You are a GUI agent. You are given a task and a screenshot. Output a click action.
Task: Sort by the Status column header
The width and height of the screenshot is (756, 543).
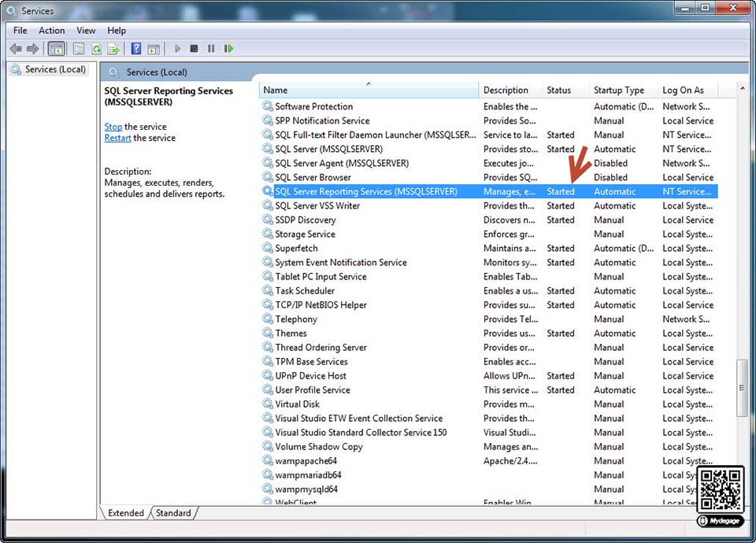(x=565, y=90)
